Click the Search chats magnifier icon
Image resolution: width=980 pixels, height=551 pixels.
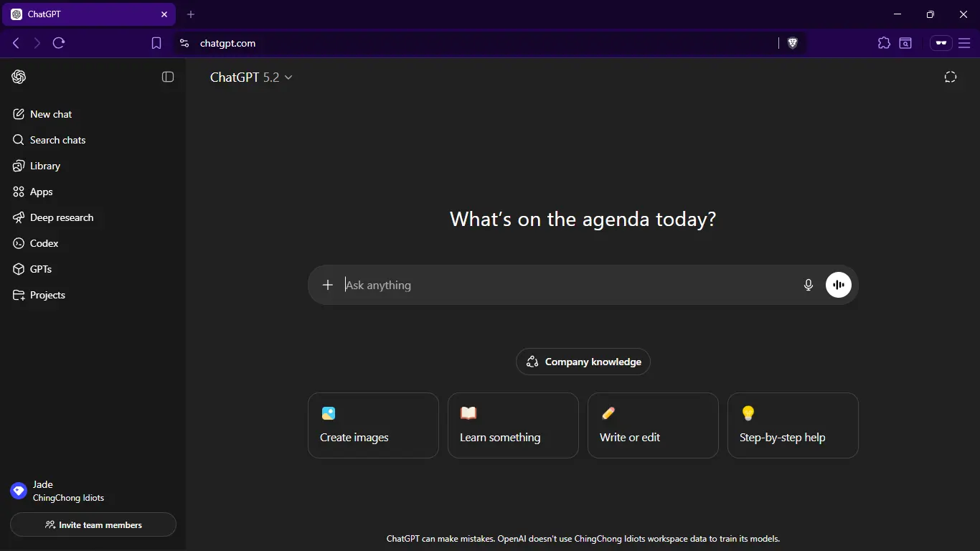(x=19, y=140)
